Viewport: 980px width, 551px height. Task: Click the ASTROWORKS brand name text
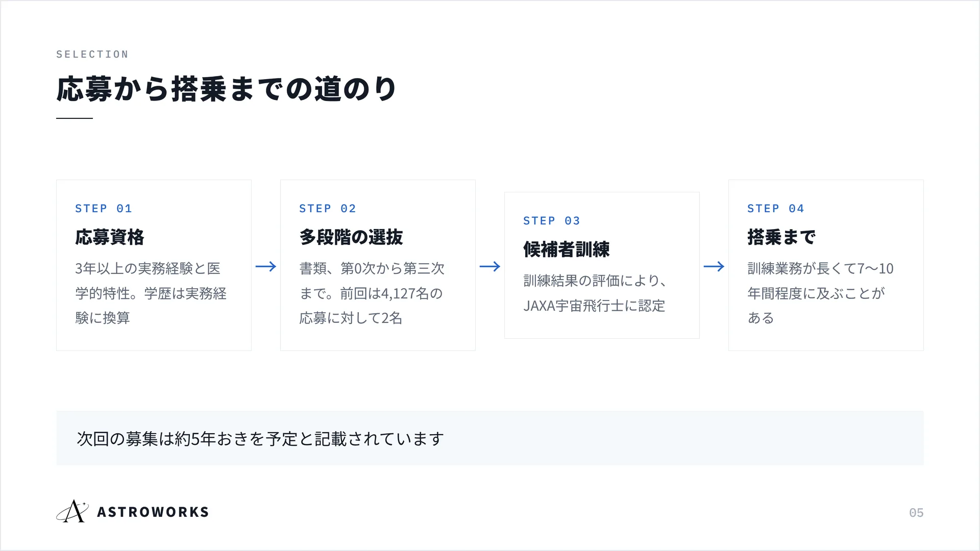pyautogui.click(x=153, y=512)
